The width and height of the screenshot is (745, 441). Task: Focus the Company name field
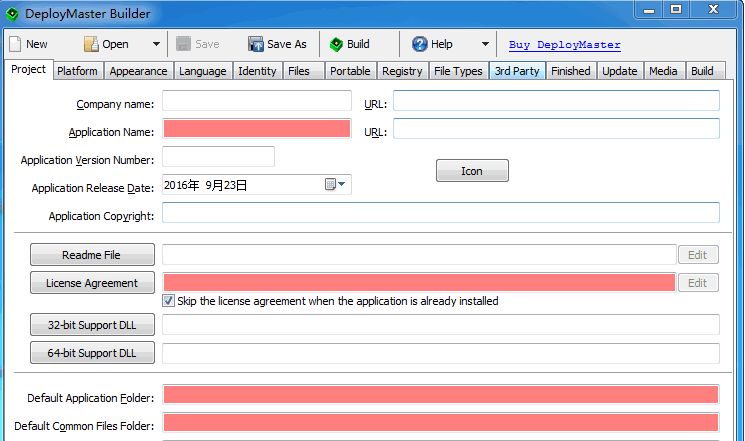[x=257, y=101]
